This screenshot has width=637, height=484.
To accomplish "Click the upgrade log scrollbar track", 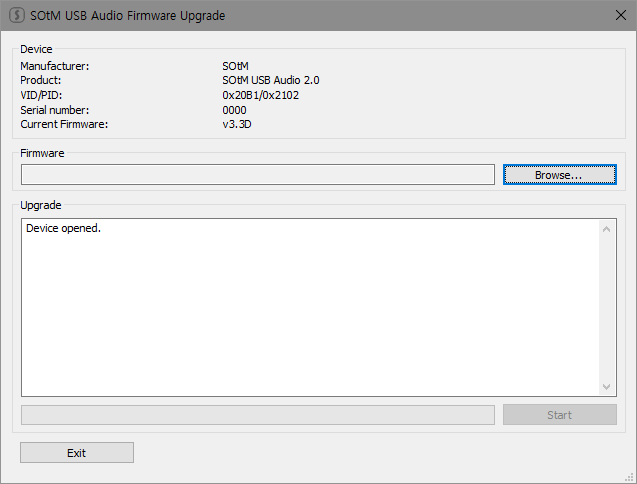I will coord(606,308).
